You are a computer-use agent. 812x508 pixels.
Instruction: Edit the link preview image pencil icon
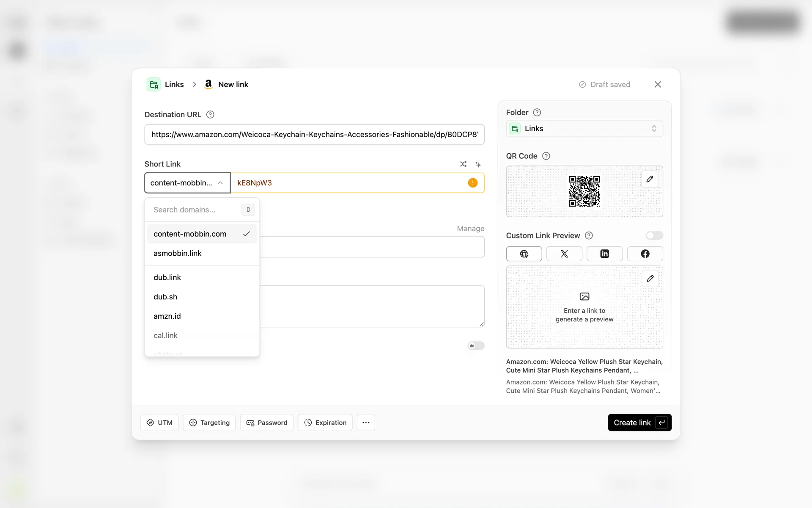[650, 279]
